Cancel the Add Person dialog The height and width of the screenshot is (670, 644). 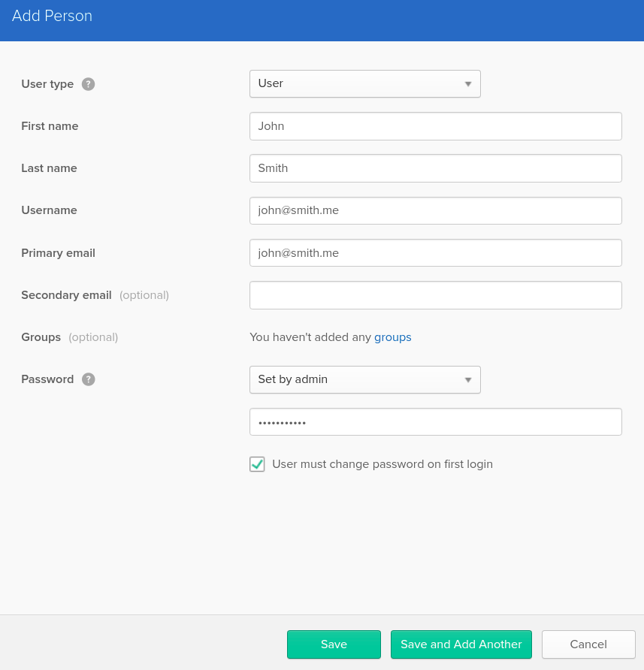(588, 644)
